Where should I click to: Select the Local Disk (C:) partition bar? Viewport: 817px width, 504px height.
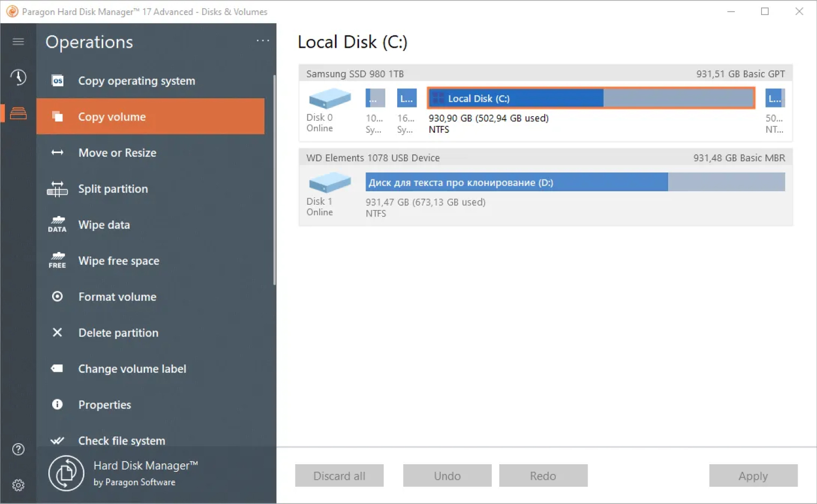click(x=591, y=98)
